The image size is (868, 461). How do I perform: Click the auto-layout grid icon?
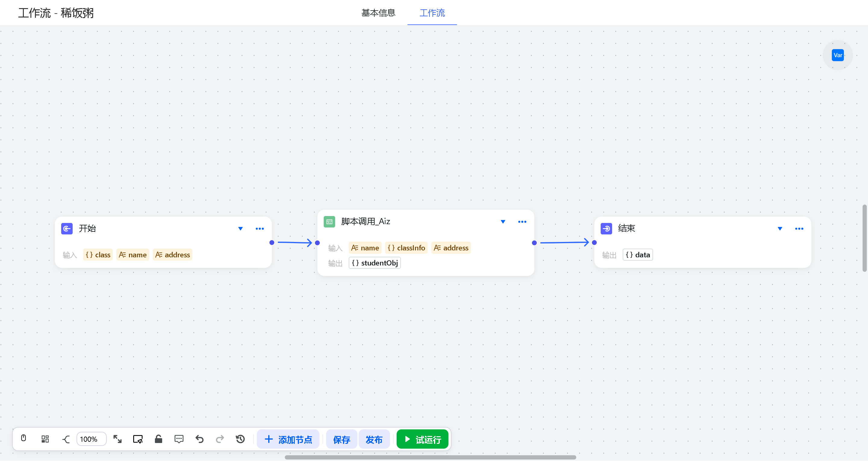point(45,439)
